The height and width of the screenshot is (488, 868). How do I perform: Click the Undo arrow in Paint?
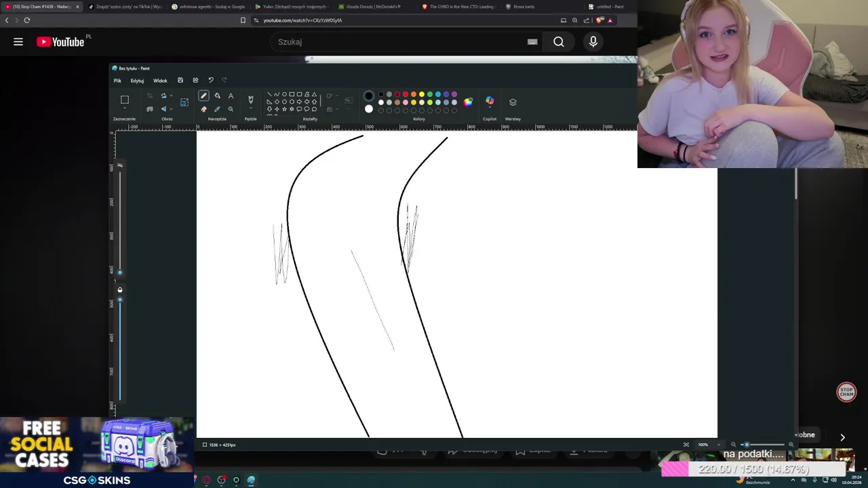point(211,80)
